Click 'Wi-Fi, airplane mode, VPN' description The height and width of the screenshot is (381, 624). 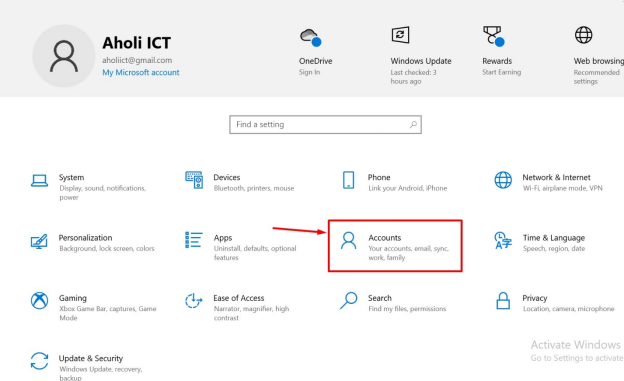click(x=562, y=188)
